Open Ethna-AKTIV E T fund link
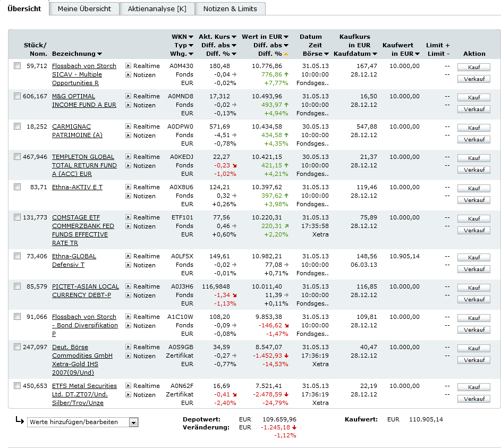Screen dimensions: 501x448 coord(78,187)
